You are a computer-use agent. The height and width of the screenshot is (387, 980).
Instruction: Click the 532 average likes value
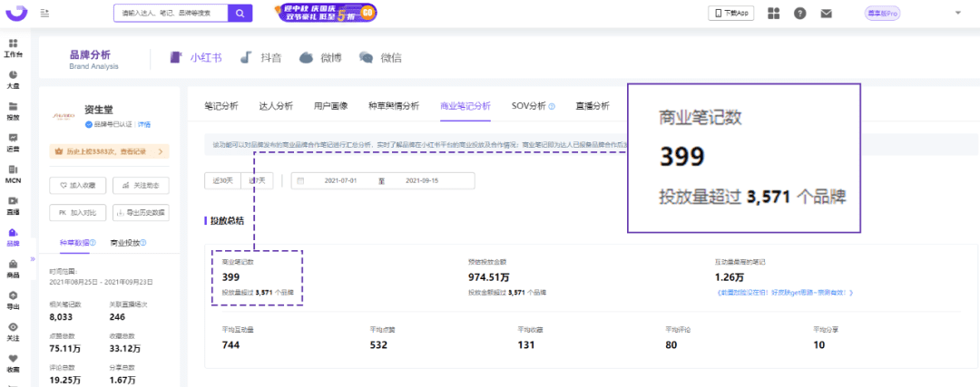378,344
